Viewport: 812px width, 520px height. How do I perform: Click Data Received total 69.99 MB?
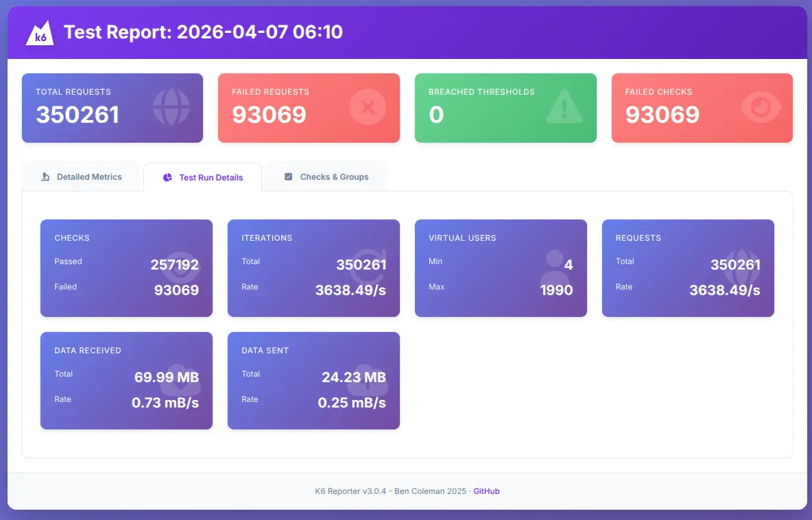coord(167,377)
